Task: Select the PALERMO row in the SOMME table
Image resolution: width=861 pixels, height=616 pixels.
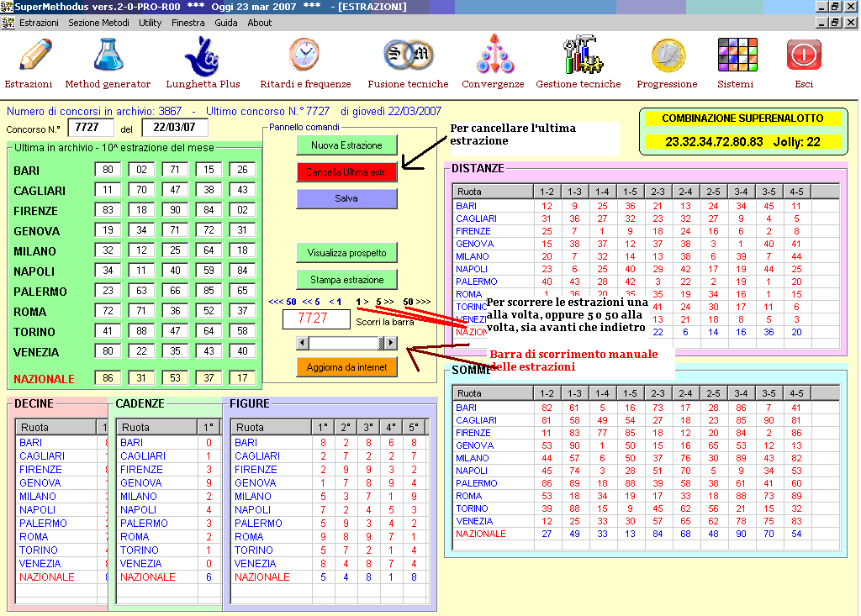Action: tap(646, 484)
